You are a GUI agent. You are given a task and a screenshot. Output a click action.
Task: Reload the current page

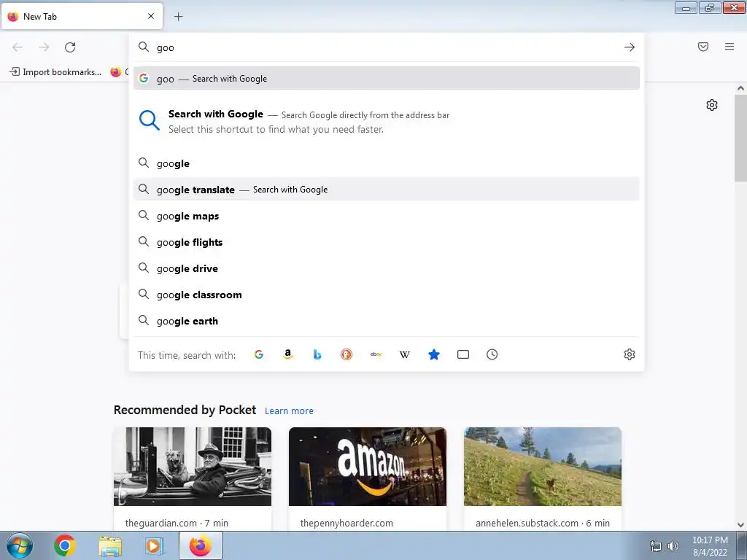[x=70, y=47]
